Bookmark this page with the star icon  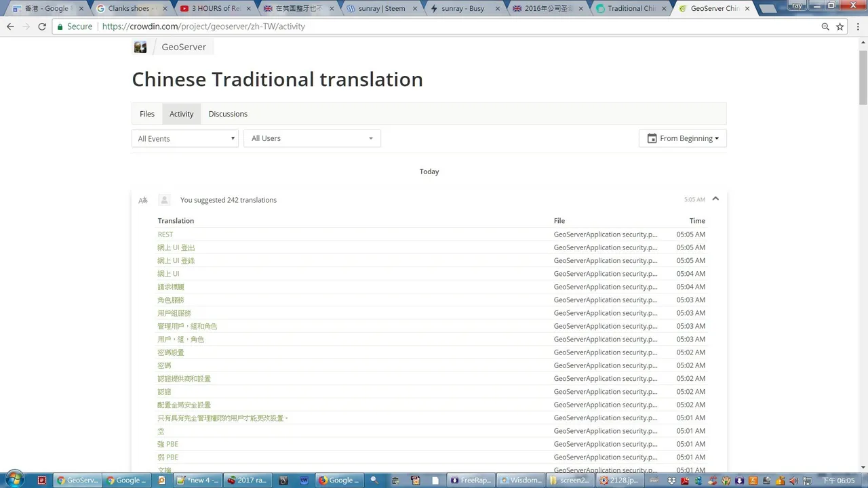[840, 26]
